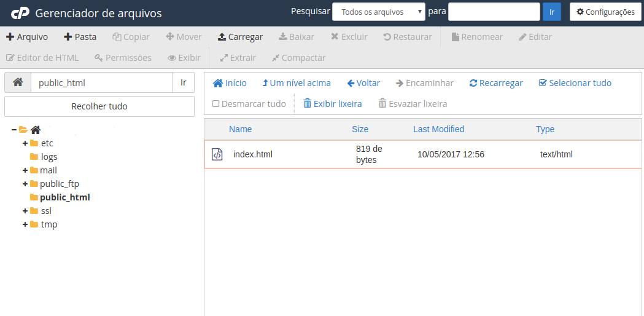Sort files by Last Modified column
Screen dimensions: 644x316
(x=438, y=129)
